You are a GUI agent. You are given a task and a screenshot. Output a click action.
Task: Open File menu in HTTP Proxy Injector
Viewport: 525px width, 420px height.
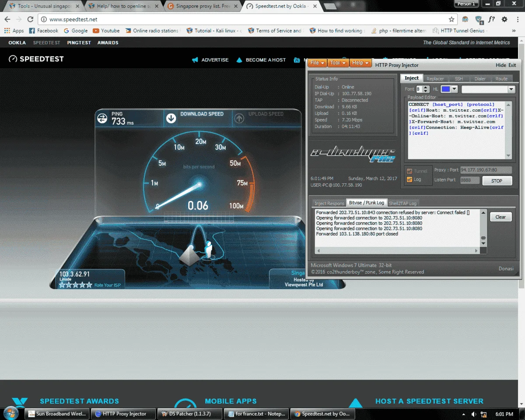[318, 63]
